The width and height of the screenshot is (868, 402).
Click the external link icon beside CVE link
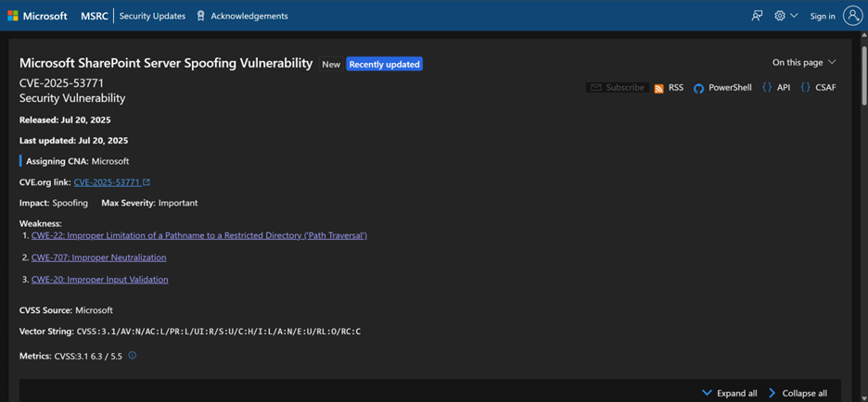[147, 182]
